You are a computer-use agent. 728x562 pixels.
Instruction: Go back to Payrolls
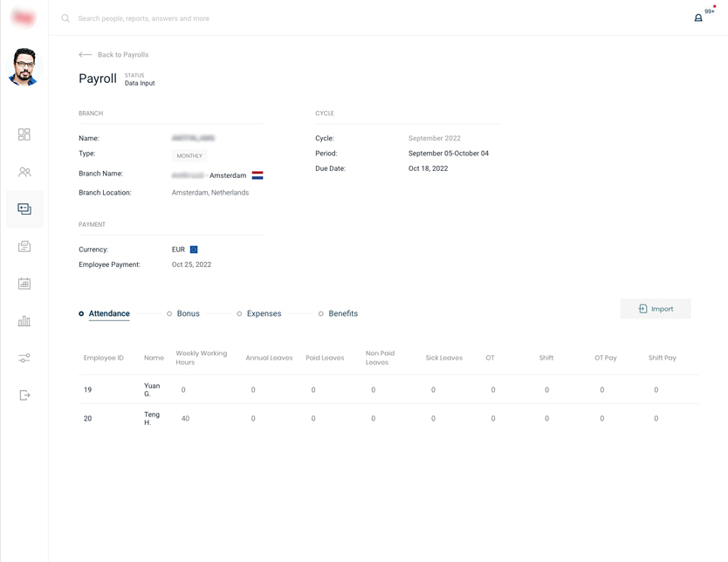(x=113, y=55)
